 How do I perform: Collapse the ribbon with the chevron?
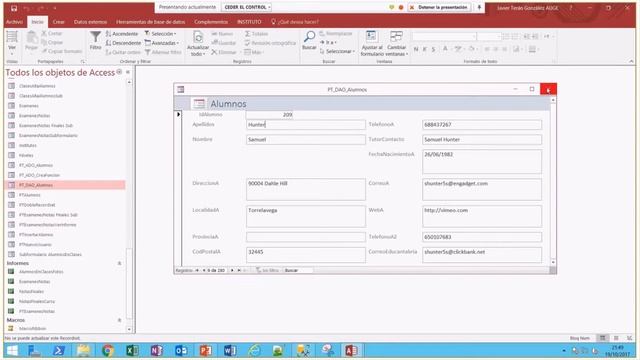[x=631, y=61]
